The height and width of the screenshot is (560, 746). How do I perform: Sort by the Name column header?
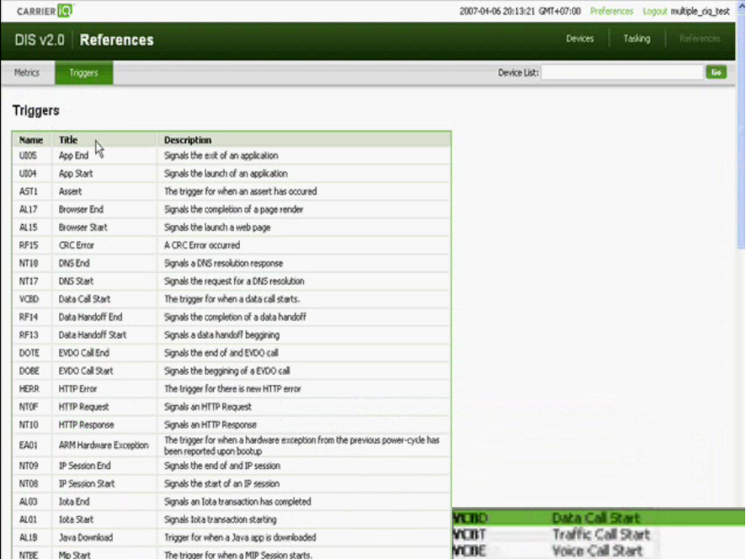31,140
